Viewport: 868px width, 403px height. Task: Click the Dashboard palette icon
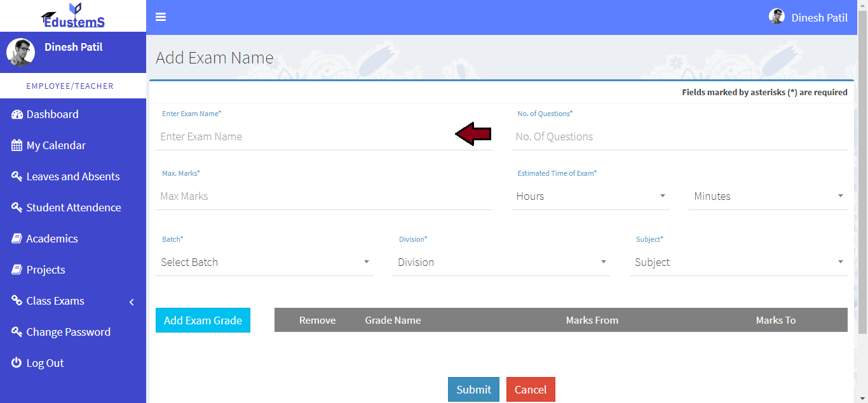(17, 114)
